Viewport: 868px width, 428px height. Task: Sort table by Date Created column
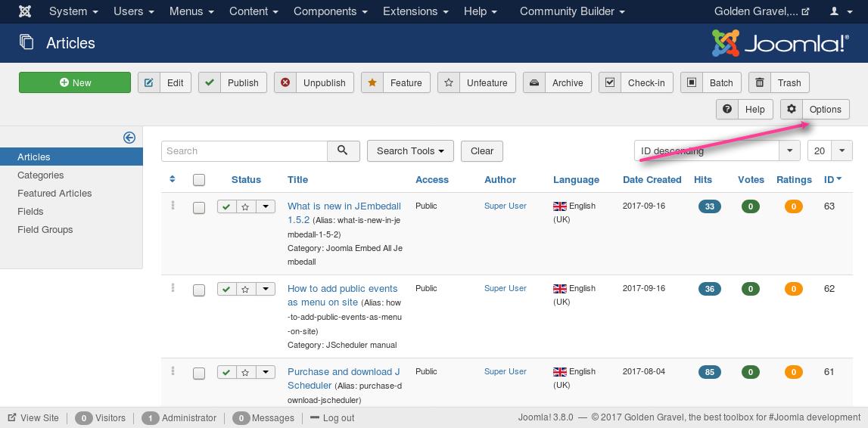(652, 179)
